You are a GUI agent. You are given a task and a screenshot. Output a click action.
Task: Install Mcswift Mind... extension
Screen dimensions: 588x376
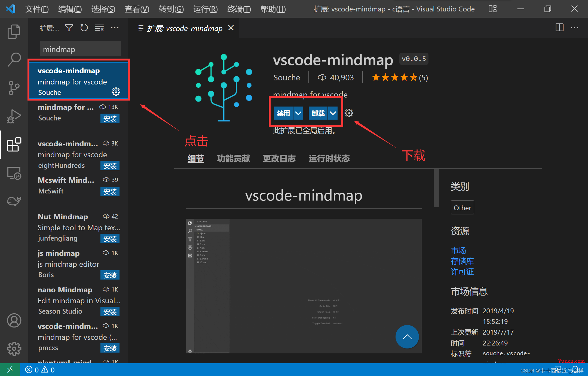click(x=110, y=192)
